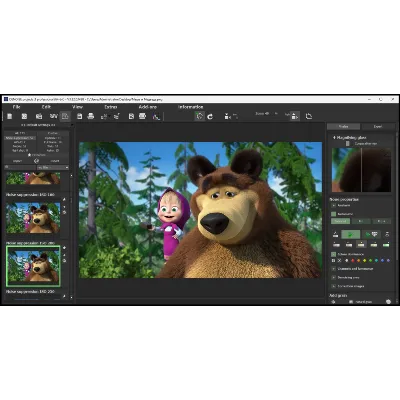
Task: Click the highlighted green checkmark button in right panel
Action: 351,234
